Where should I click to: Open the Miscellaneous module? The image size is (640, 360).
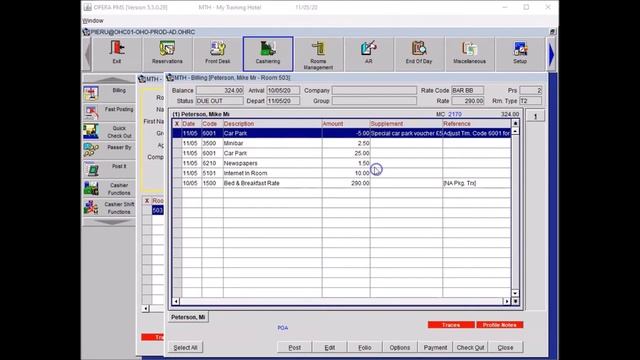coord(469,54)
